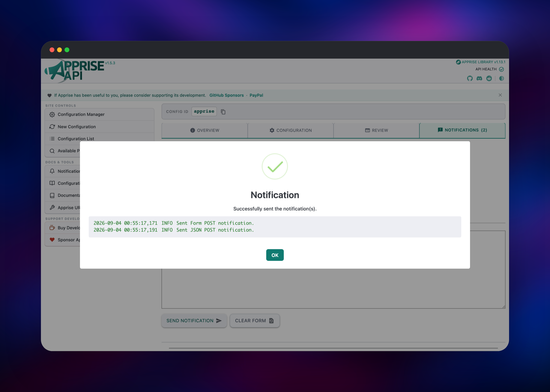This screenshot has height=392, width=550.
Task: Dismiss the support banner with X
Action: pyautogui.click(x=500, y=95)
